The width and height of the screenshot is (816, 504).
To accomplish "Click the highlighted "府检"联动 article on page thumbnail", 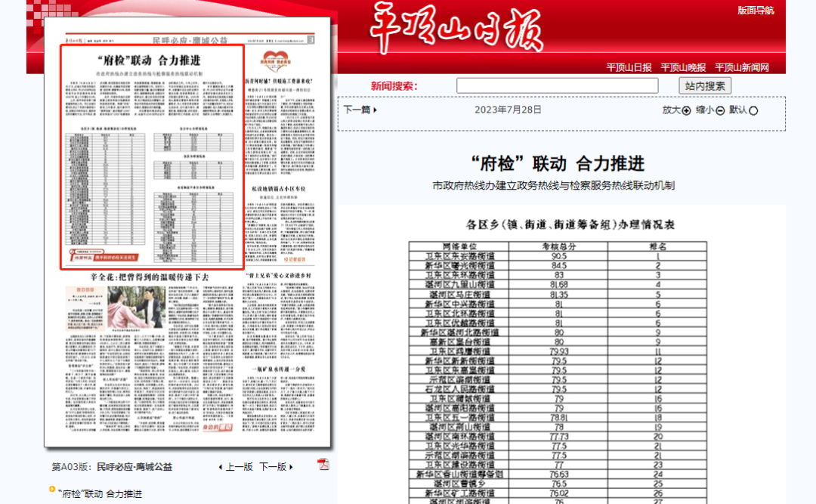I will [153, 157].
